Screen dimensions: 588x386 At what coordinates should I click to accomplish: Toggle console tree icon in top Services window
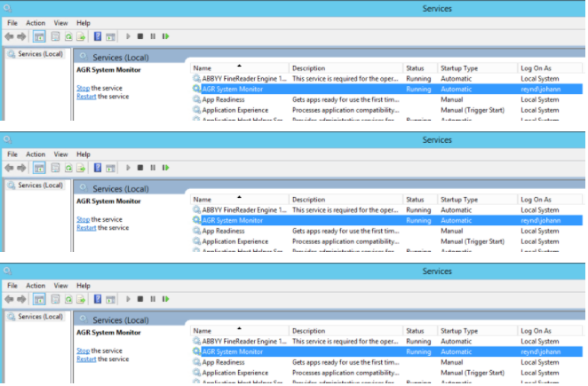pos(39,36)
